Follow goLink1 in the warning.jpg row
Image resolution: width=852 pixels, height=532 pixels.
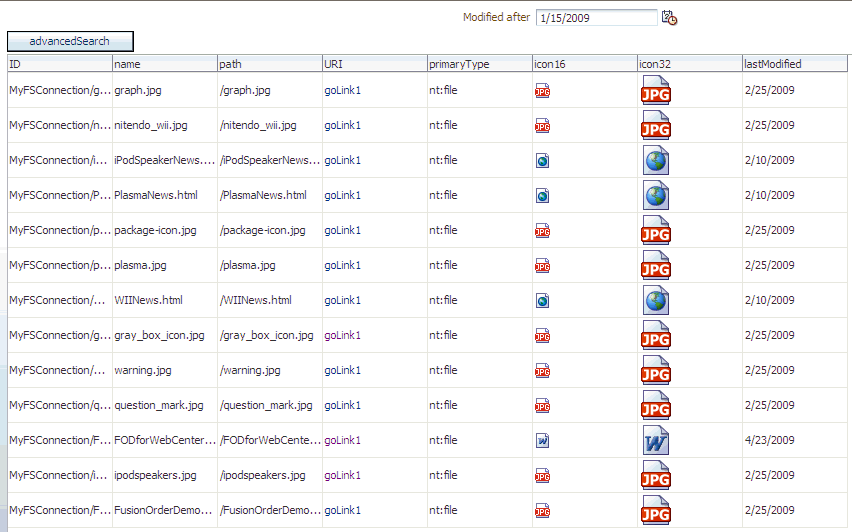342,370
